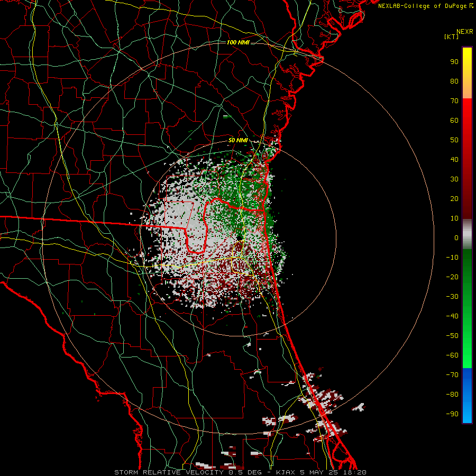This screenshot has height=476, width=476.
Task: Select the positive 30 knot scale value
Action: point(454,179)
